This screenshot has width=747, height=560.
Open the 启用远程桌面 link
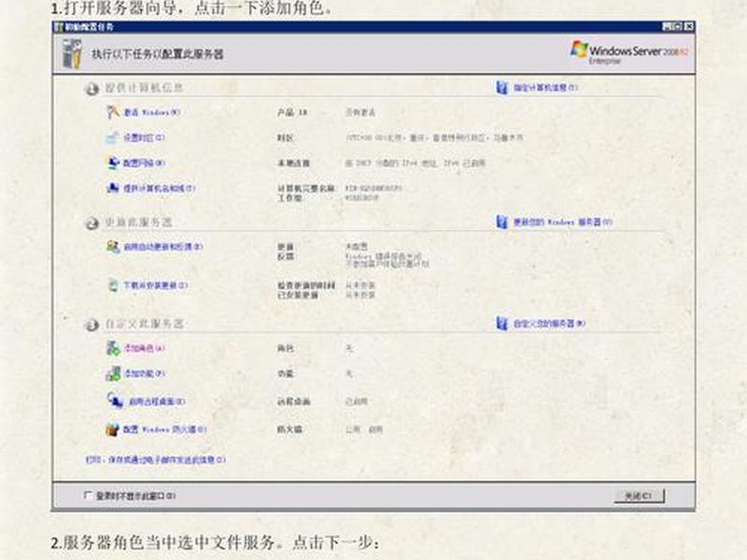(157, 401)
